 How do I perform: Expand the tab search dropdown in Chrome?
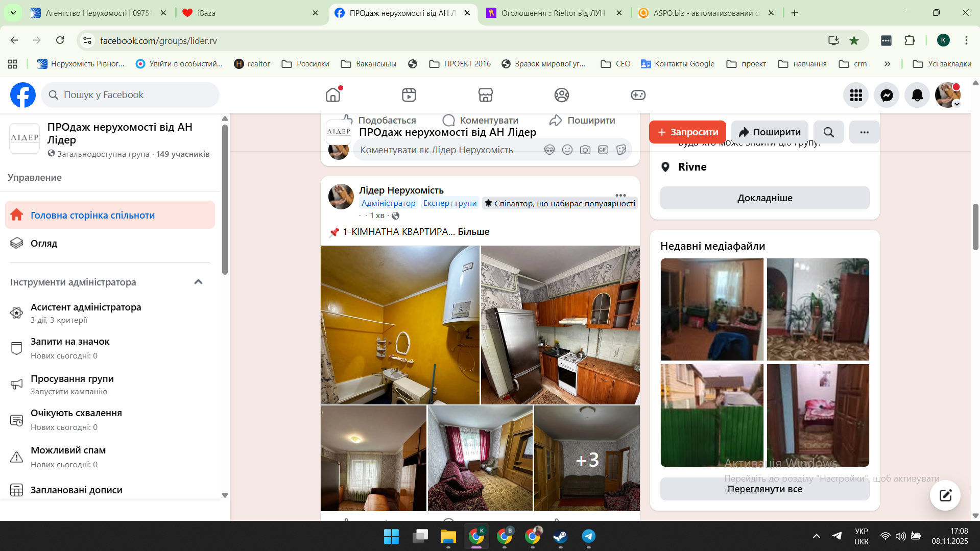[x=13, y=13]
